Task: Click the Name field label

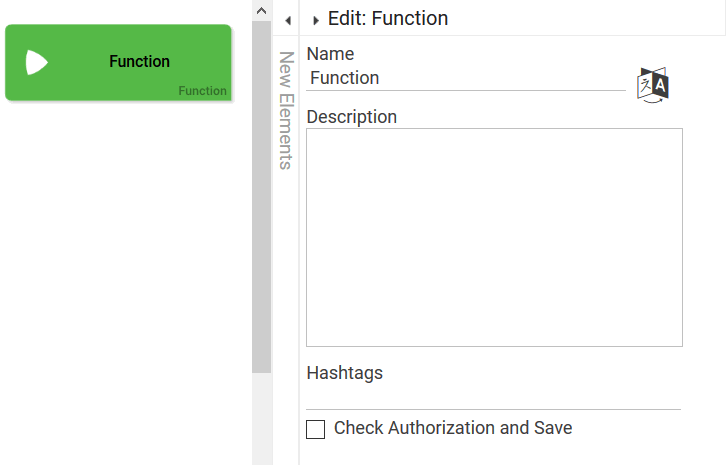Action: pyautogui.click(x=330, y=54)
